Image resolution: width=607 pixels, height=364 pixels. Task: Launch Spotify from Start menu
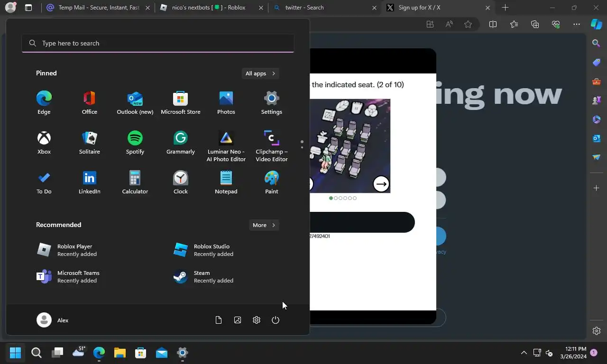pos(135,143)
